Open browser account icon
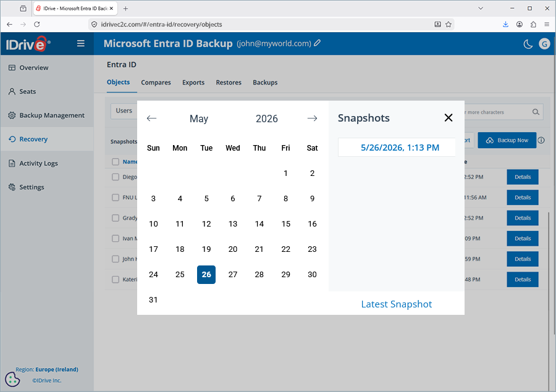 click(520, 25)
